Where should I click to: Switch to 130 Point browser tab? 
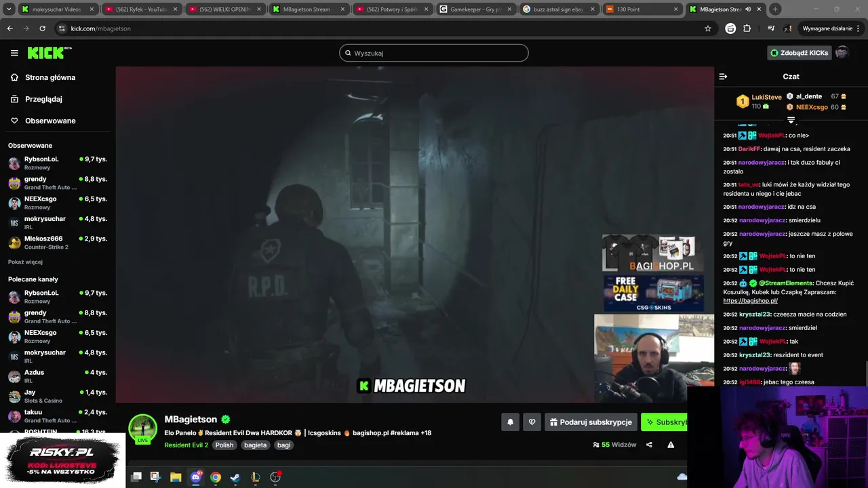click(x=643, y=9)
